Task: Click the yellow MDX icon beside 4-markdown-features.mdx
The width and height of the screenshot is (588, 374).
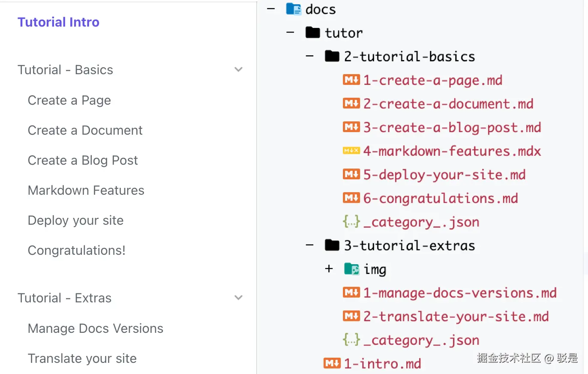Action: 351,151
